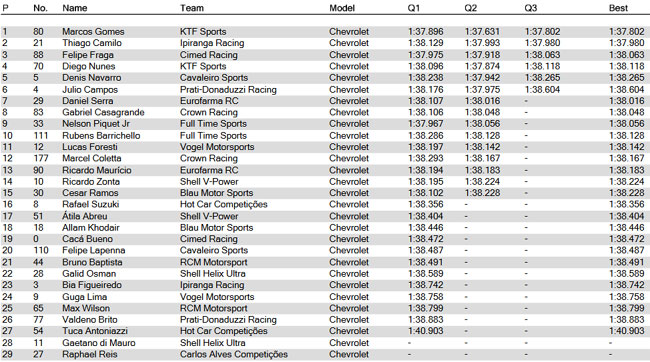
Task: Click Daniel Serra's Q2 time 1:38.016
Action: click(x=482, y=101)
